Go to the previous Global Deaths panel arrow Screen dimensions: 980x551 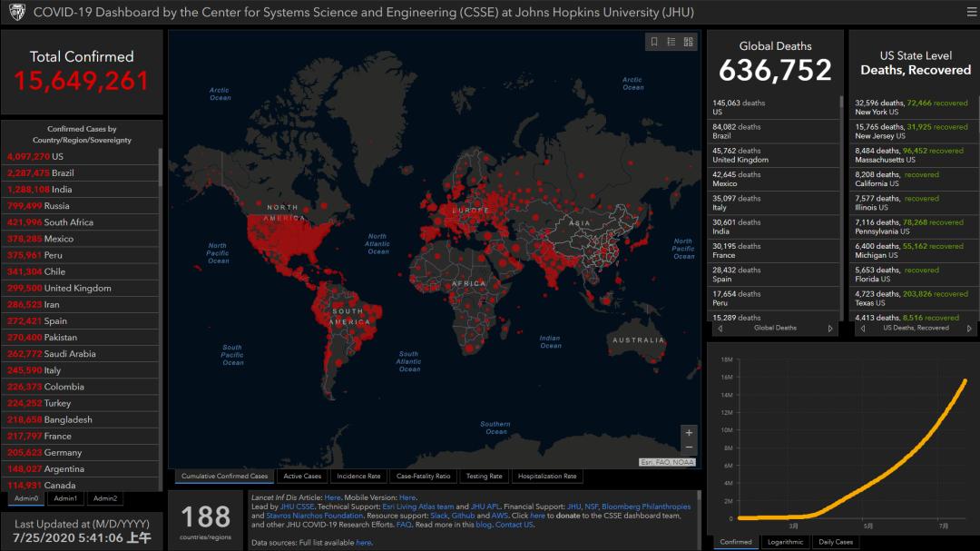(x=720, y=329)
